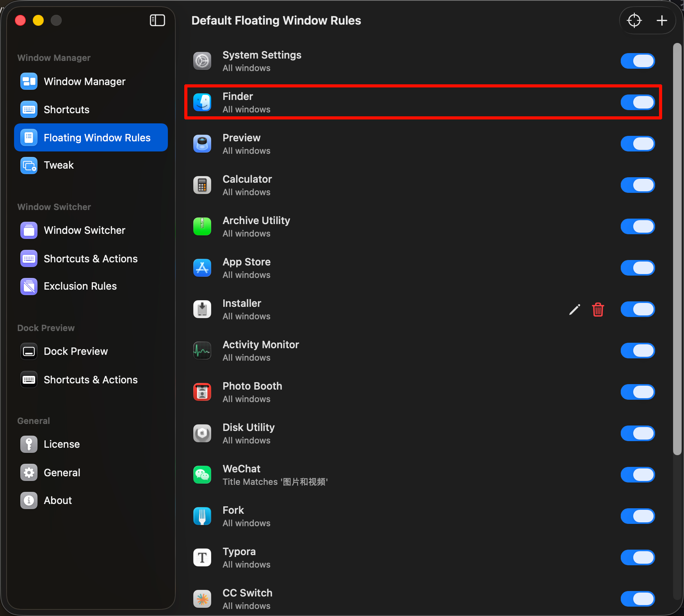Click the WeChat 'Title Matches' subtitle text
The height and width of the screenshot is (616, 684).
tap(275, 482)
